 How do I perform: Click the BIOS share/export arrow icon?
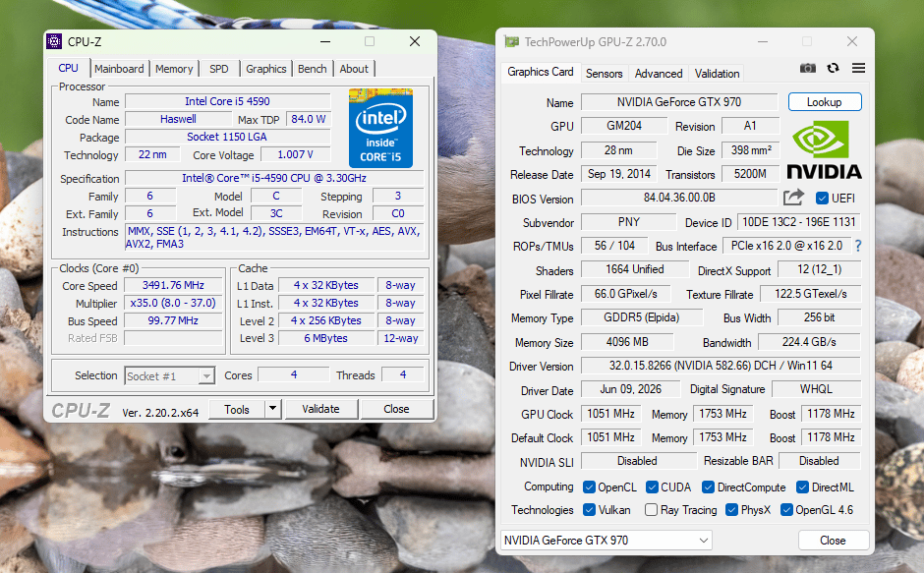793,198
